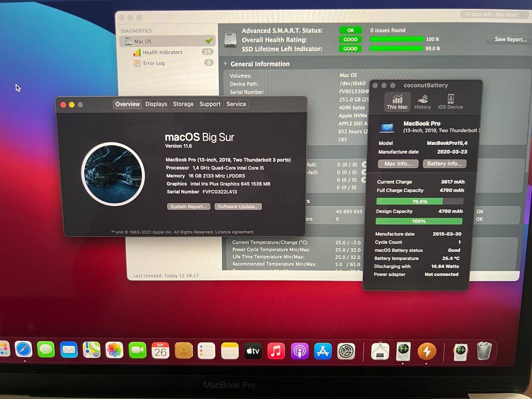532x399 pixels.
Task: Open Mail app in the Dock
Action: (x=69, y=350)
